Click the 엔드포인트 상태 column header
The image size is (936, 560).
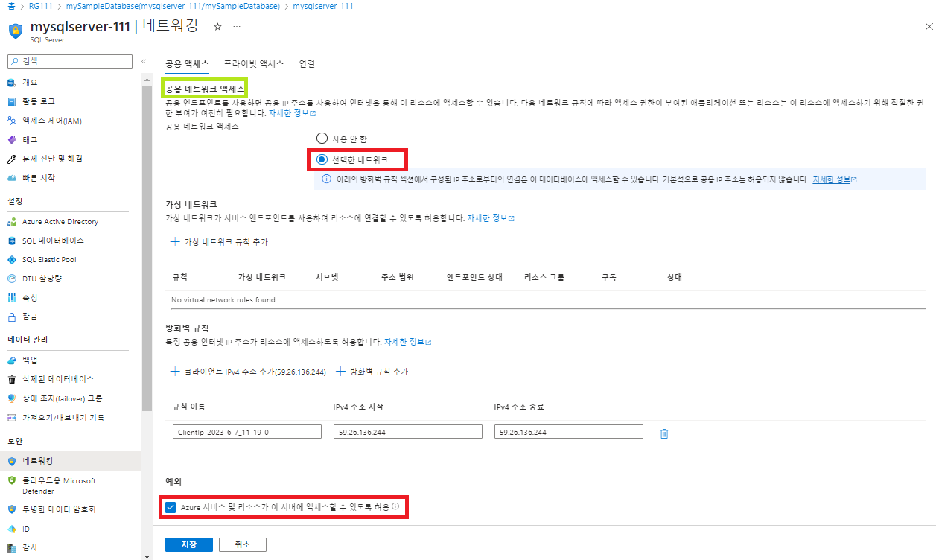click(x=474, y=277)
